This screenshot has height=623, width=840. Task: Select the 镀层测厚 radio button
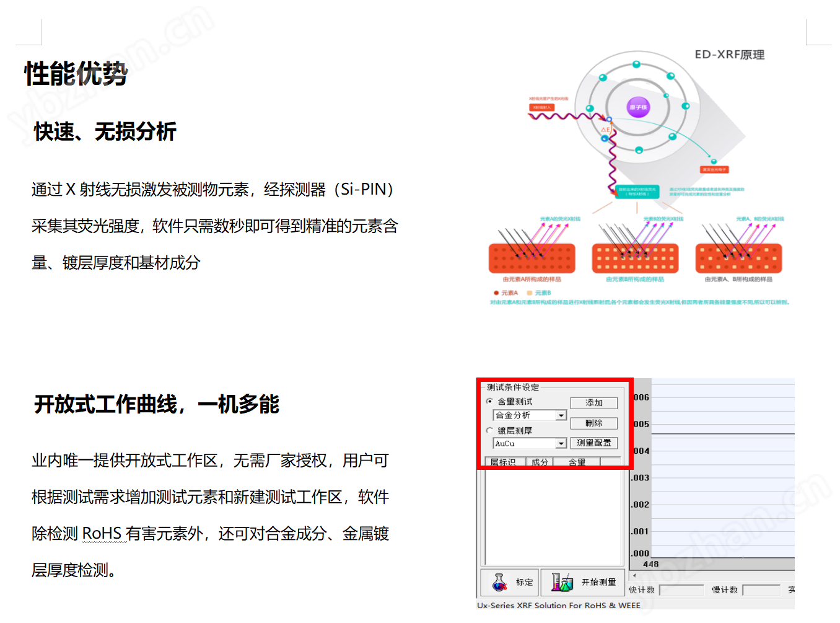coord(489,430)
